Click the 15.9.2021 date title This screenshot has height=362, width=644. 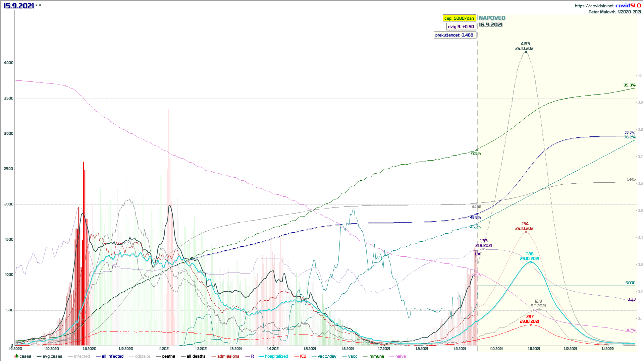[19, 6]
